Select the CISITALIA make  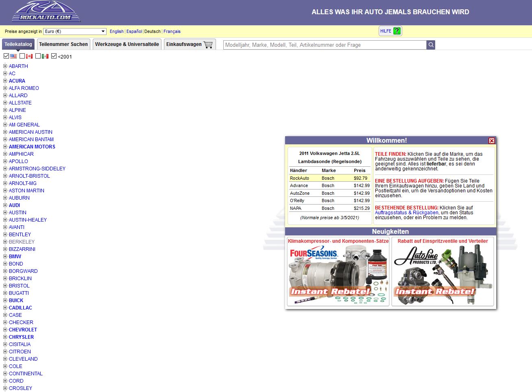click(x=20, y=344)
